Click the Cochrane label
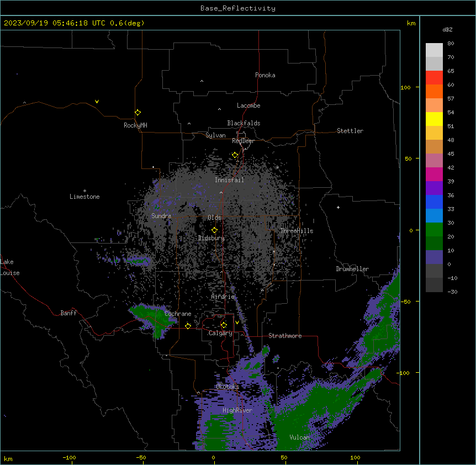The width and height of the screenshot is (476, 465). 178,314
